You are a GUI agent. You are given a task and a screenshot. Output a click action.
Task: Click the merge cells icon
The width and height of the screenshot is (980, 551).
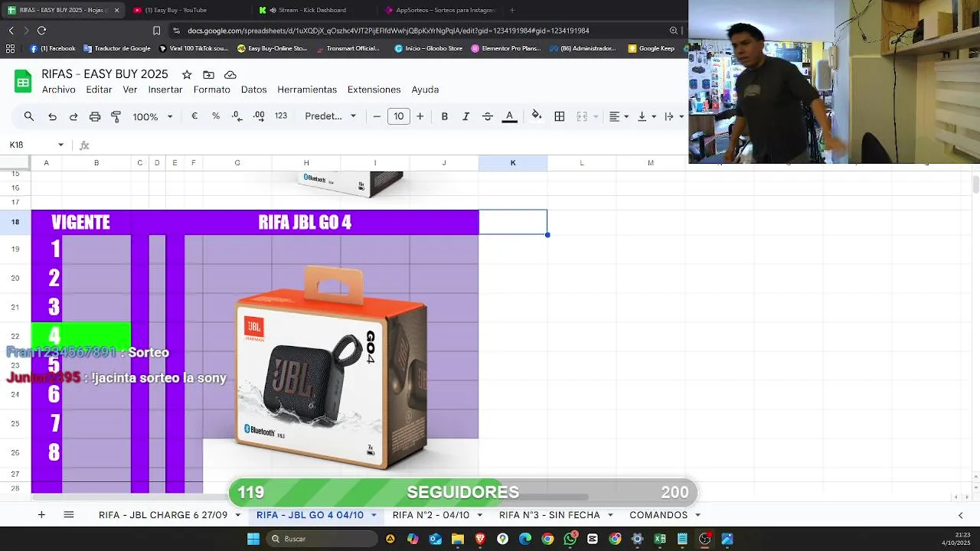[x=582, y=116]
